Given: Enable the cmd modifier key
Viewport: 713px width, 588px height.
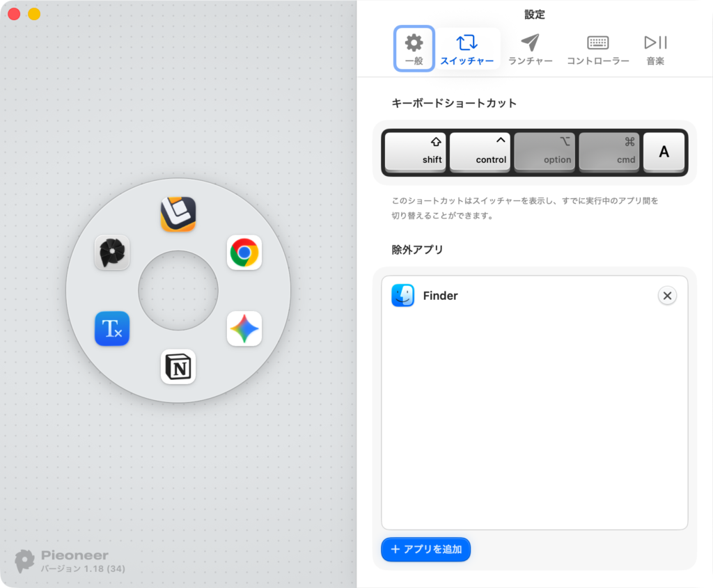Looking at the screenshot, I should 609,152.
